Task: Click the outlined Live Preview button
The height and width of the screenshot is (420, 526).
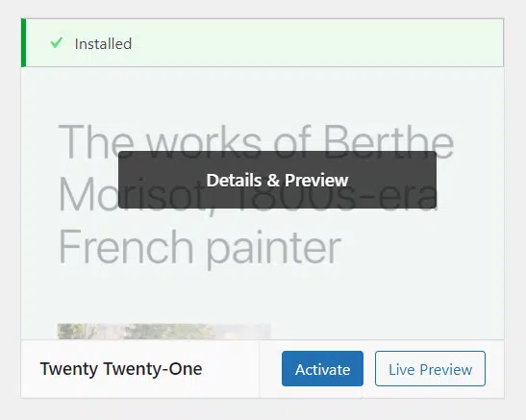Action: click(430, 369)
